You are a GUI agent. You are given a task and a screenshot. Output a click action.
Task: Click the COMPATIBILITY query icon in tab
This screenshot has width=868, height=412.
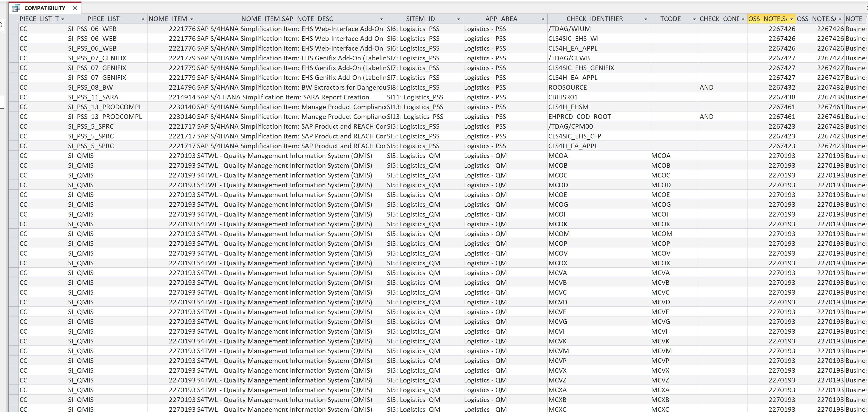[16, 8]
